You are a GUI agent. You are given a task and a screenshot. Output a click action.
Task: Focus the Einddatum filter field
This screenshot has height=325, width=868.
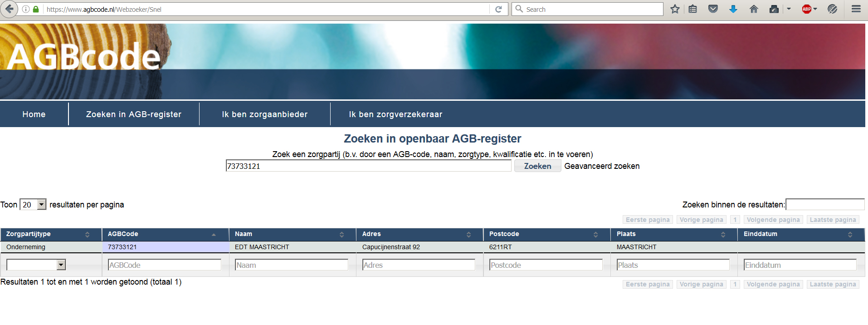pos(800,265)
